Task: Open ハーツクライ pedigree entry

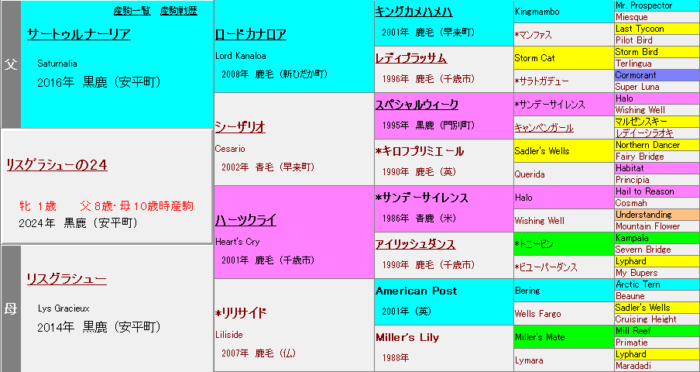Action: point(246,220)
